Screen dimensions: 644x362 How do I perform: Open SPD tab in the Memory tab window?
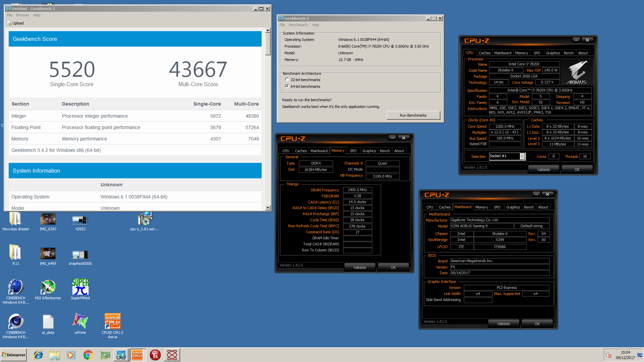(353, 151)
